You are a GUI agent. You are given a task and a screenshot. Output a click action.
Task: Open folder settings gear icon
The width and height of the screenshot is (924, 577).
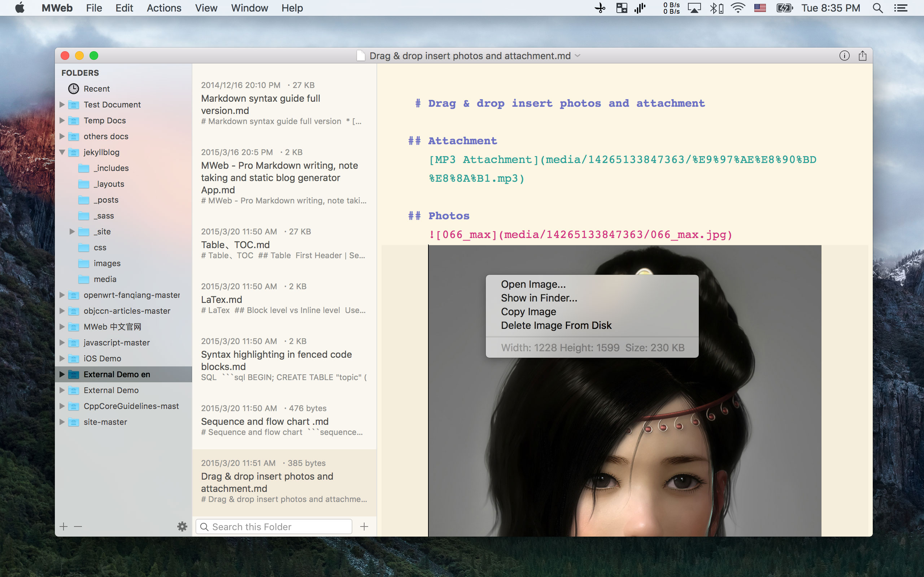pyautogui.click(x=182, y=527)
